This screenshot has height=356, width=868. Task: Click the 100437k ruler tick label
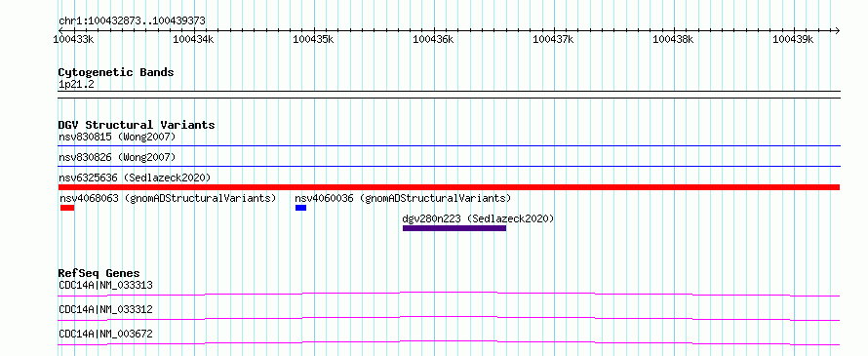pos(553,39)
